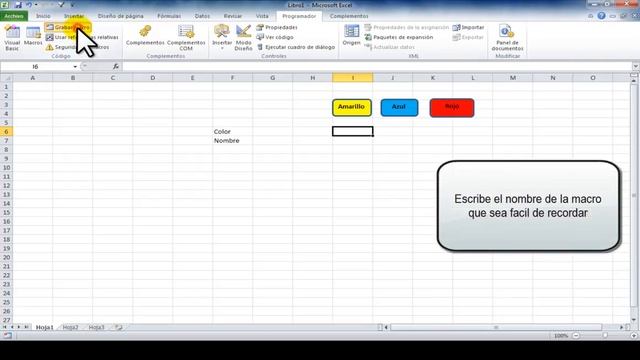640x360 pixels.
Task: Open Excel Help question mark
Action: click(601, 16)
